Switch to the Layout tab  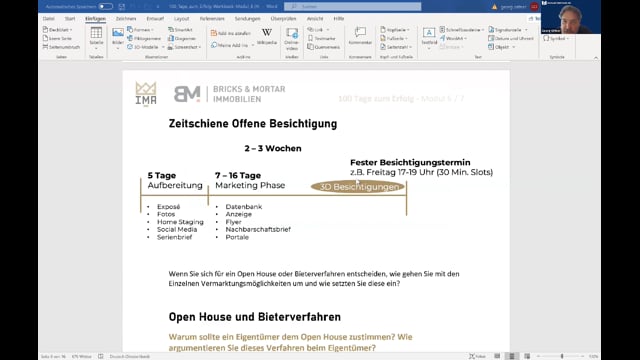[x=181, y=19]
